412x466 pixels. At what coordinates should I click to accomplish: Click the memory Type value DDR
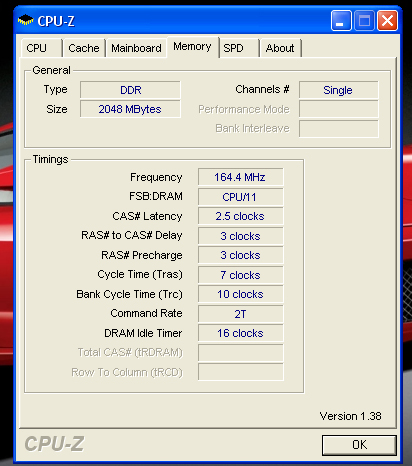click(x=130, y=90)
